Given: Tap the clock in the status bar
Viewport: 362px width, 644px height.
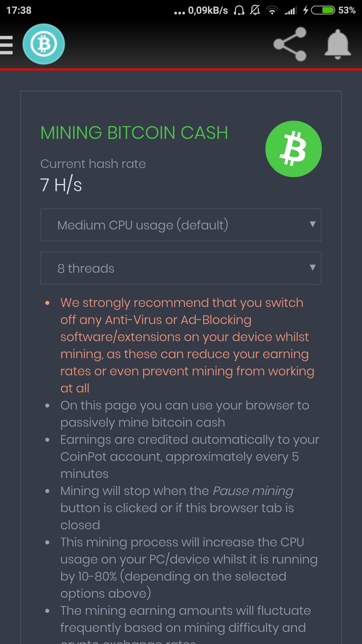Looking at the screenshot, I should tap(19, 10).
